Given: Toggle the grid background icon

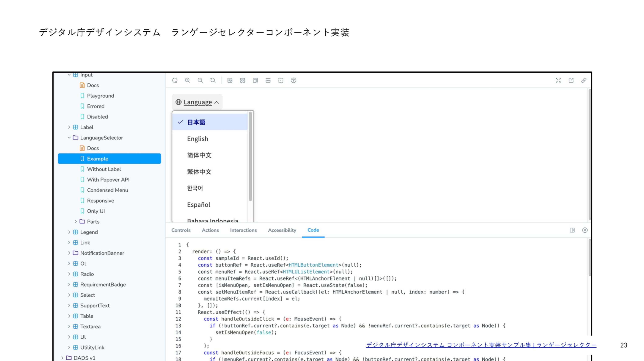Looking at the screenshot, I should (x=242, y=81).
